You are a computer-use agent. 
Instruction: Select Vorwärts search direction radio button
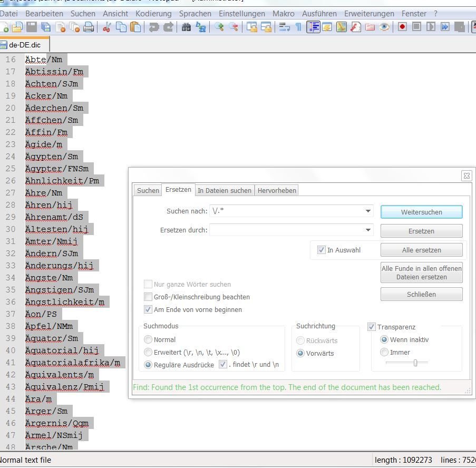pyautogui.click(x=300, y=353)
